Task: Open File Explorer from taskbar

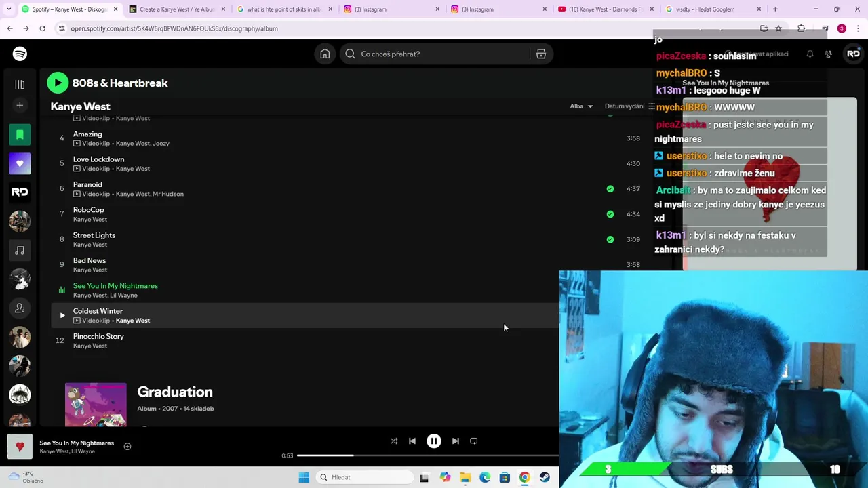Action: pos(465,477)
